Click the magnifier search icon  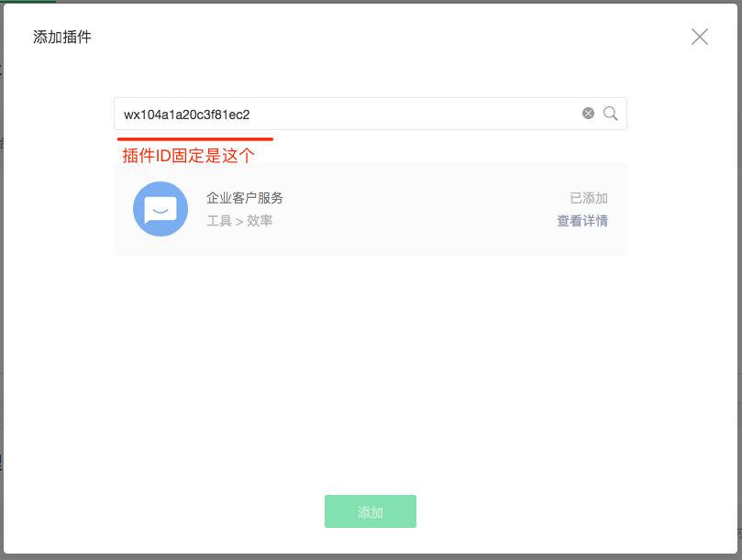coord(611,114)
